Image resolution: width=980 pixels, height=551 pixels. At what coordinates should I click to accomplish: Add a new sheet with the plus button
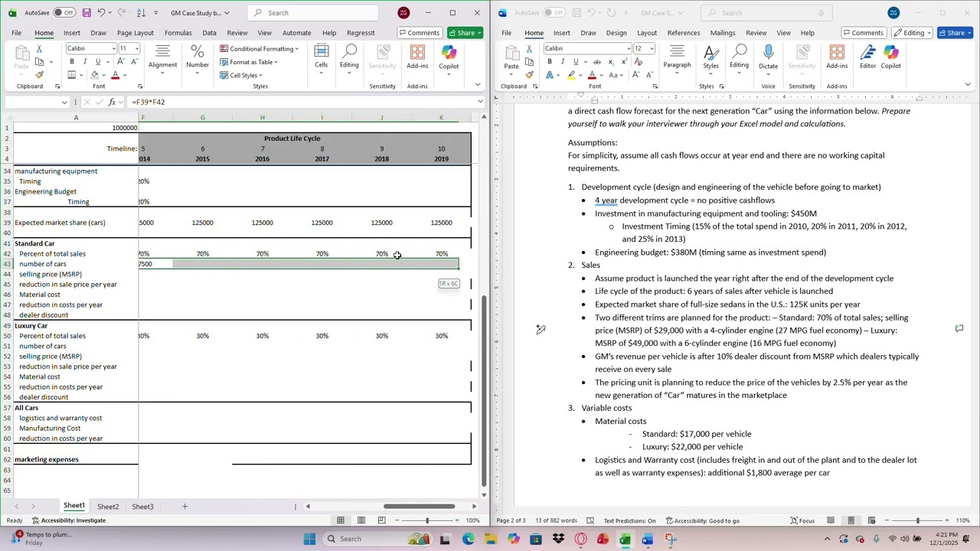click(x=185, y=507)
